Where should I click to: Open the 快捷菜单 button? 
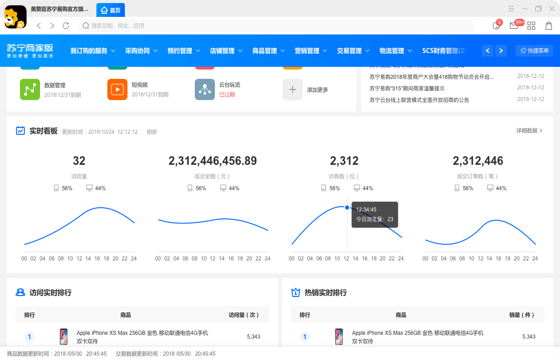534,51
